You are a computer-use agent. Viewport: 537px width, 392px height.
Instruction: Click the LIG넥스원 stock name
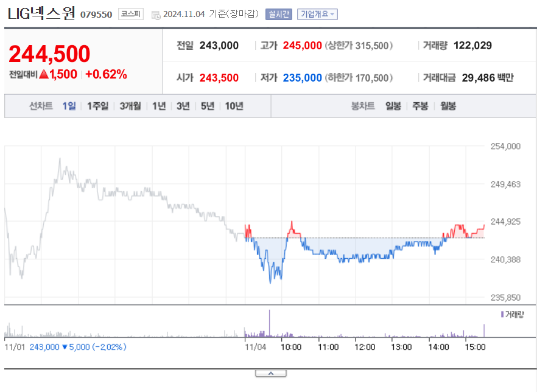click(41, 13)
